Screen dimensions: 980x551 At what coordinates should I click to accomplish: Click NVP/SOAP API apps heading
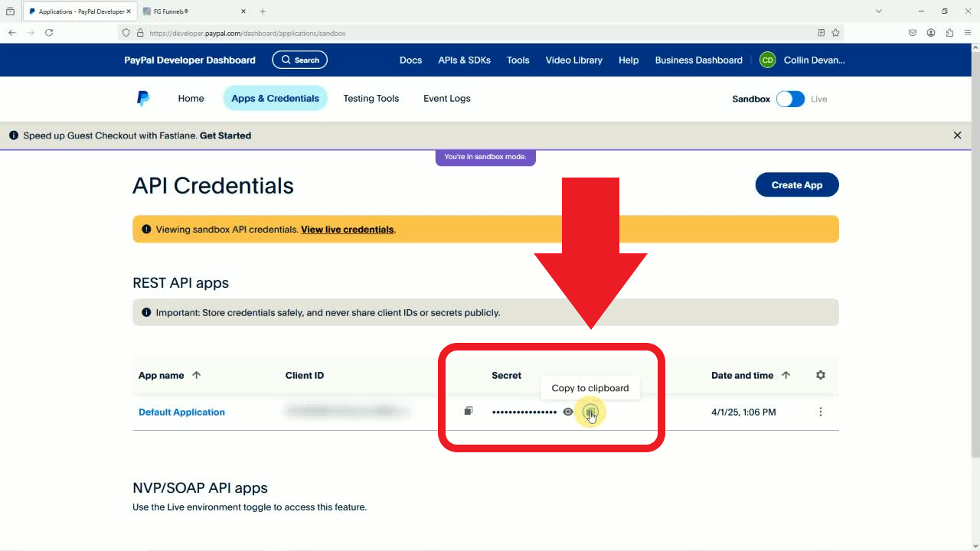click(200, 487)
